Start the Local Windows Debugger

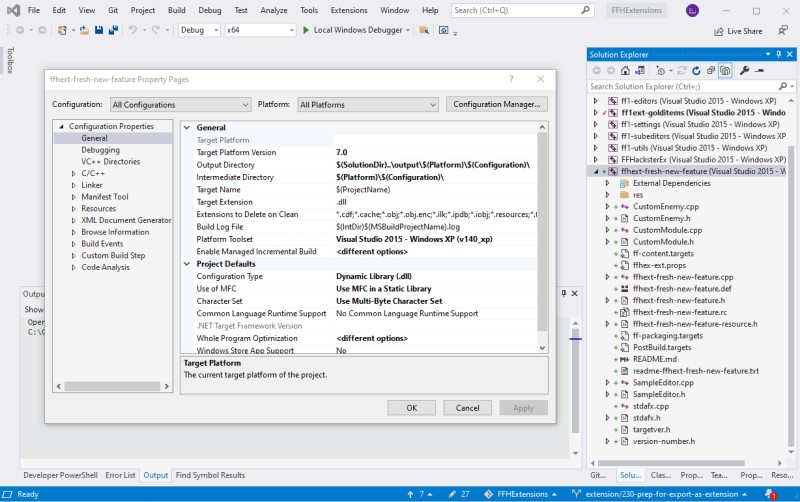pyautogui.click(x=353, y=30)
